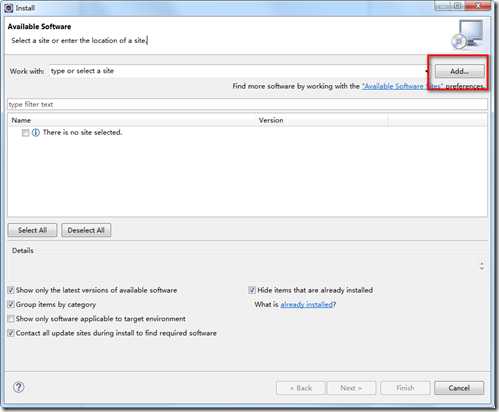The width and height of the screenshot is (499, 412).
Task: Click the type filter text field
Action: point(247,104)
